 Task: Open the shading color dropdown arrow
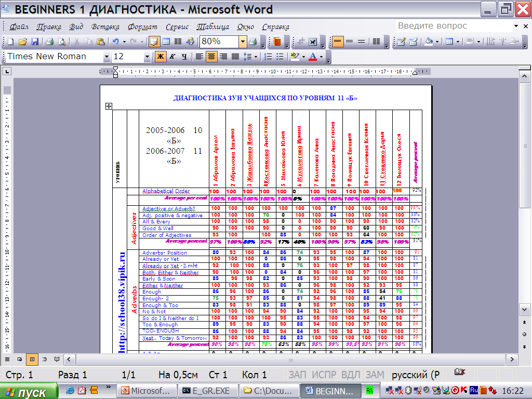coord(437,42)
